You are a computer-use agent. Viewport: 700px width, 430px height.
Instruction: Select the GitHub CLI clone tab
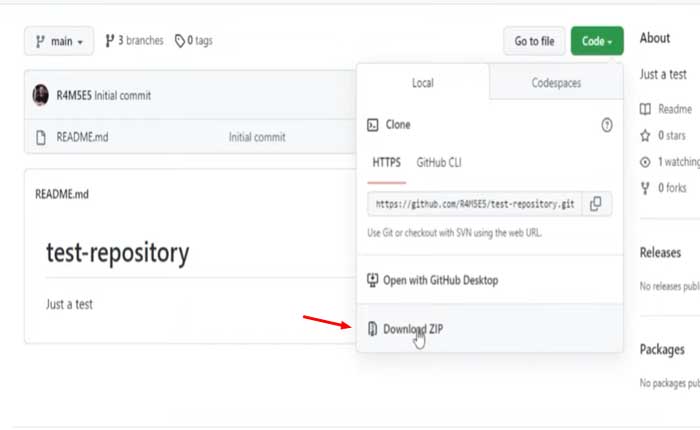click(x=439, y=163)
